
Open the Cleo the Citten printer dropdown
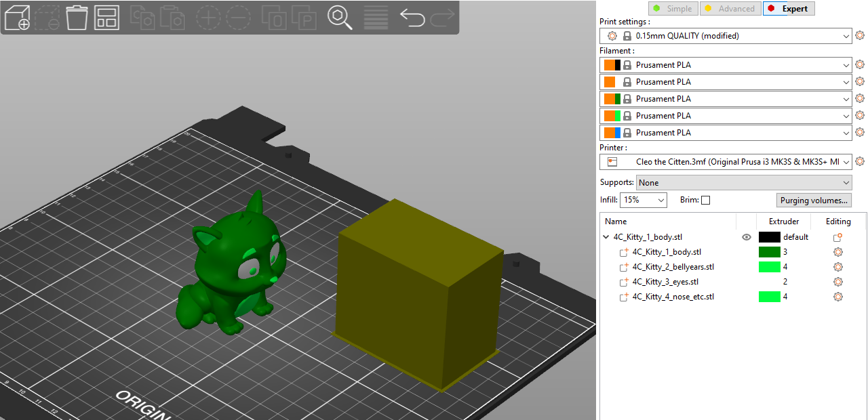(726, 162)
